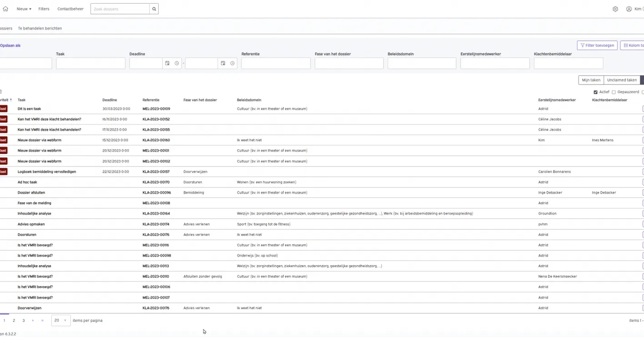Select Unclaimed taken view
This screenshot has width=644, height=337.
pos(622,80)
